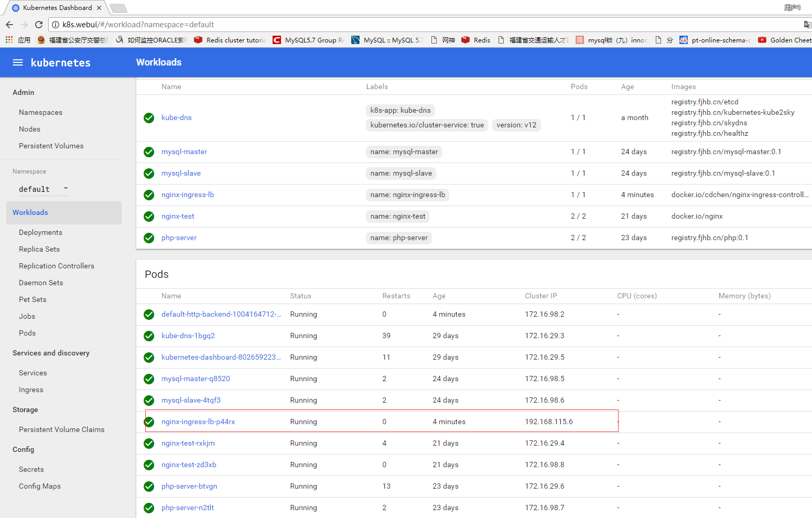Open Config Maps in the sidebar

(x=40, y=486)
